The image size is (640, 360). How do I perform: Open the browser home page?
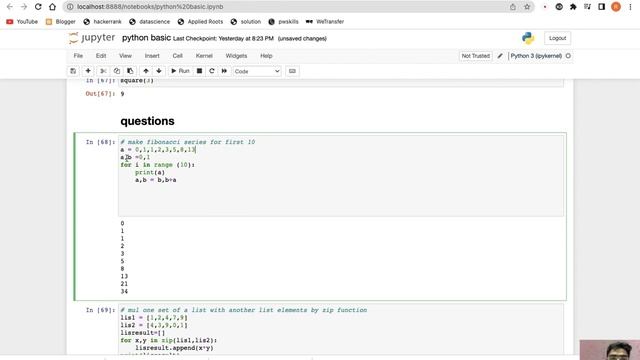click(x=52, y=7)
